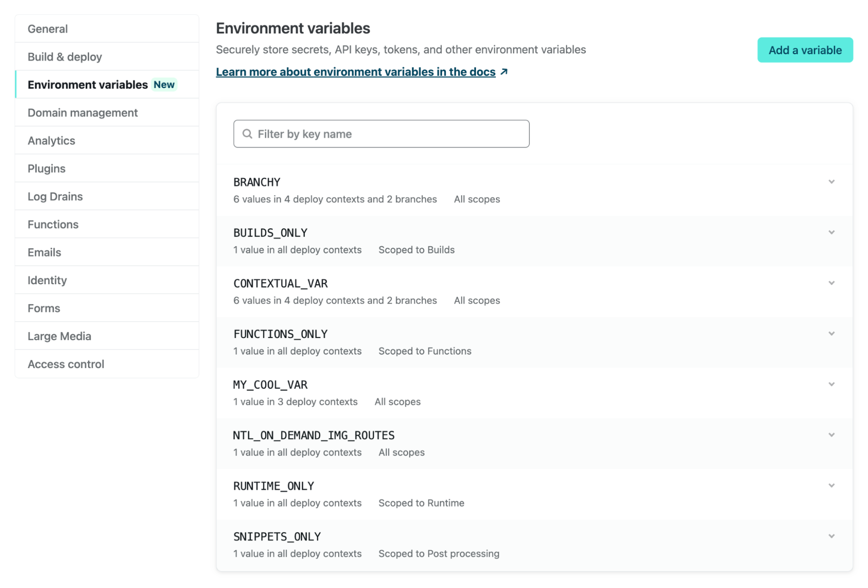868x588 pixels.
Task: Click the 'Environment variables' page heading
Action: pos(293,28)
